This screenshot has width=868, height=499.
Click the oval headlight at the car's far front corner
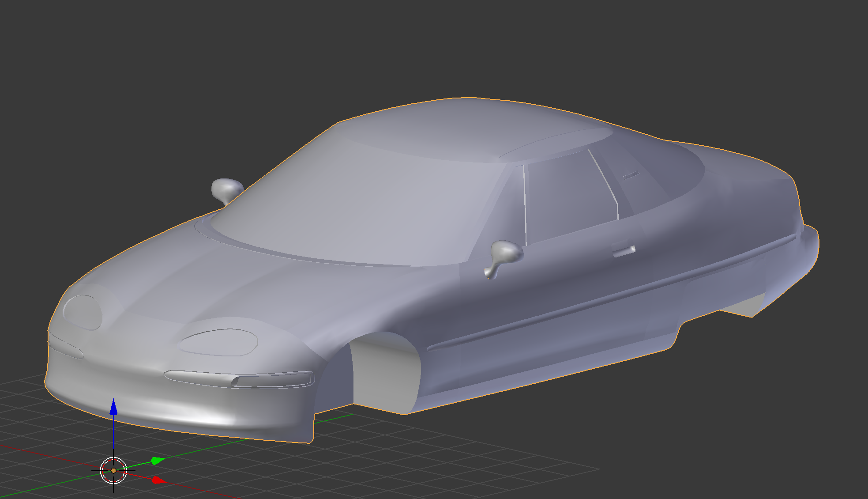83,312
